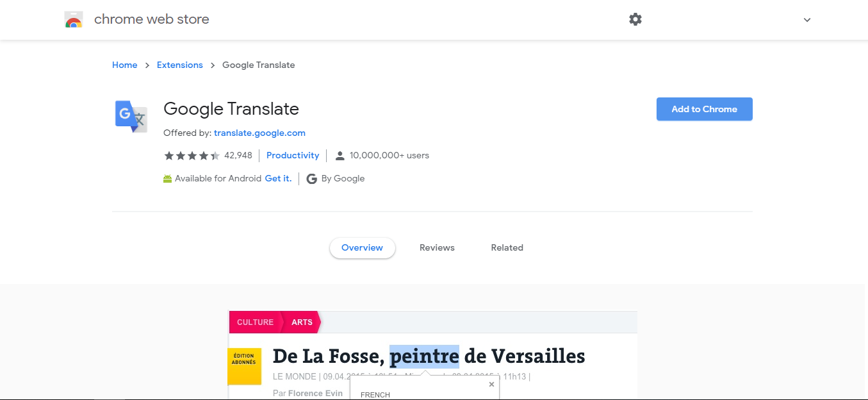The height and width of the screenshot is (400, 868).
Task: Click the 42,948 ratings count
Action: [238, 155]
